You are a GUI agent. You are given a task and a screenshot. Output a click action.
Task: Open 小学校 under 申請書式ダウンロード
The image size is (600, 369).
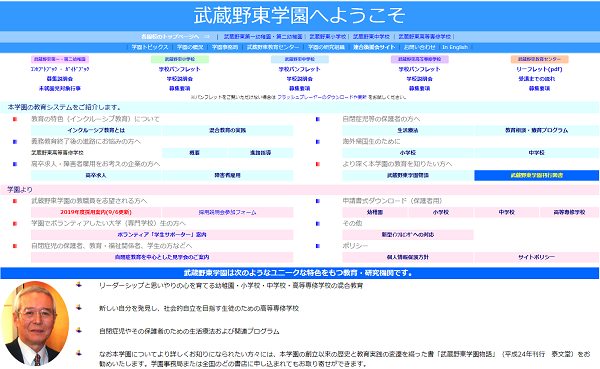441,212
